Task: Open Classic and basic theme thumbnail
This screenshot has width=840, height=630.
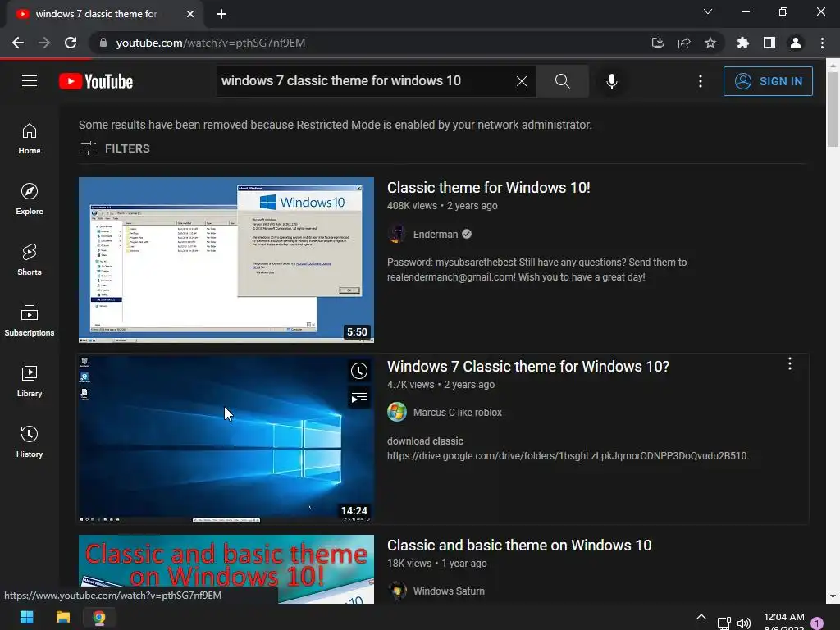Action: tap(226, 569)
